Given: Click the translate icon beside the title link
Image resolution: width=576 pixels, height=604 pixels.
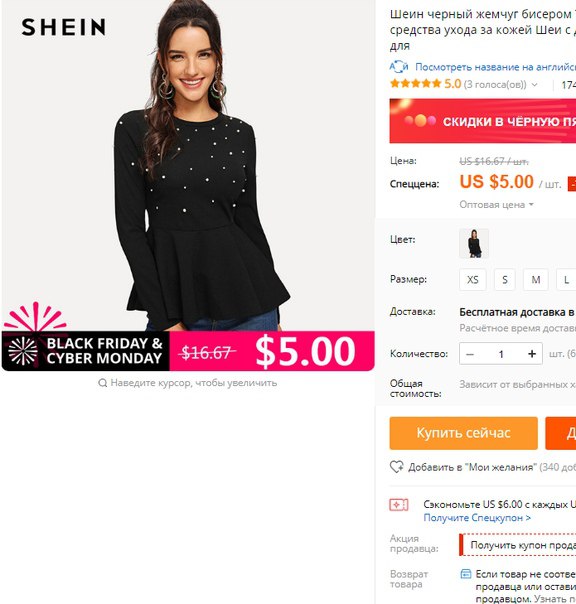Looking at the screenshot, I should pyautogui.click(x=399, y=67).
